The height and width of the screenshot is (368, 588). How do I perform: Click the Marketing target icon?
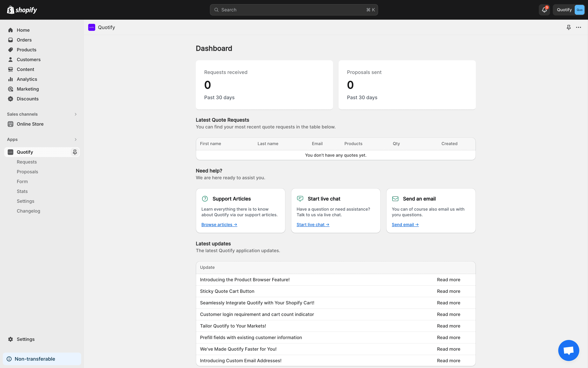tap(10, 89)
